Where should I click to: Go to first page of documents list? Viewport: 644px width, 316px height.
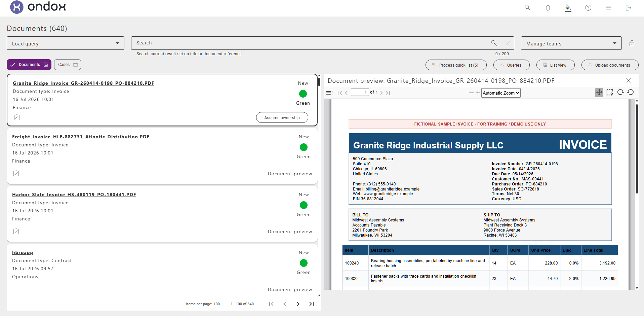pos(271,304)
